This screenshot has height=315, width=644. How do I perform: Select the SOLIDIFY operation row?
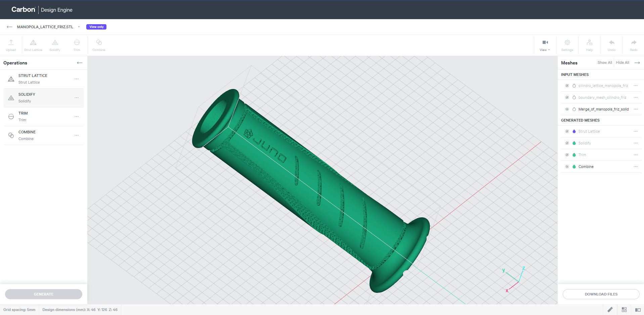coord(44,98)
